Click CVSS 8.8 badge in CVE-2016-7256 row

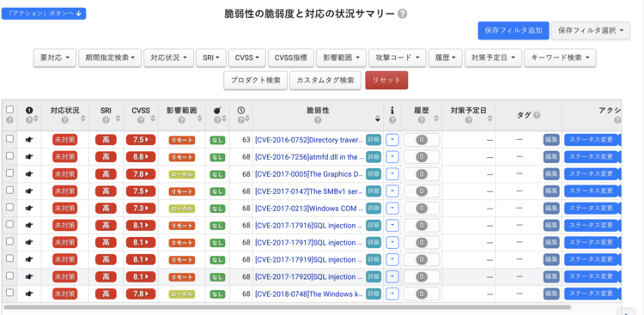point(141,157)
